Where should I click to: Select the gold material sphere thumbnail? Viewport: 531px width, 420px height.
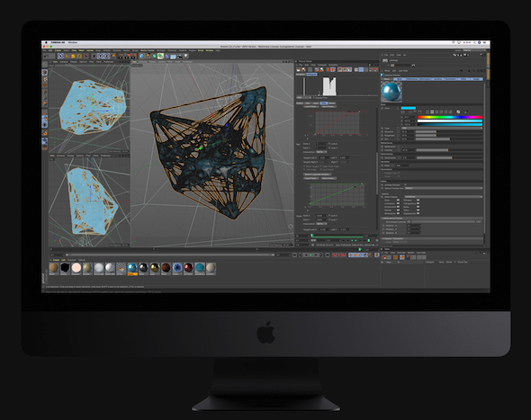click(x=155, y=267)
